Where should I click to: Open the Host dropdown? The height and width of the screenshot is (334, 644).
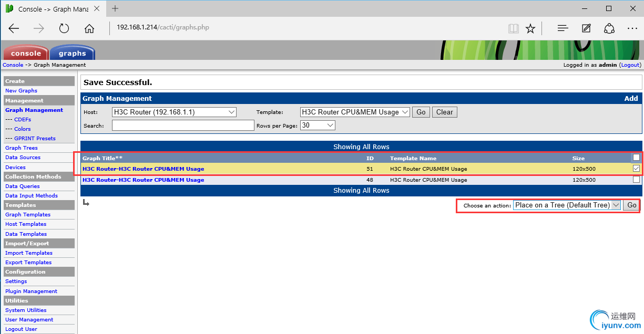click(175, 112)
